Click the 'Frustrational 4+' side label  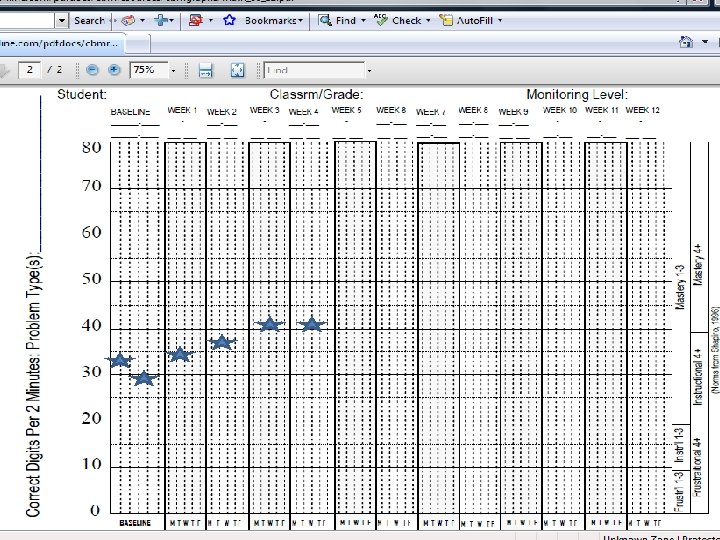[x=697, y=467]
